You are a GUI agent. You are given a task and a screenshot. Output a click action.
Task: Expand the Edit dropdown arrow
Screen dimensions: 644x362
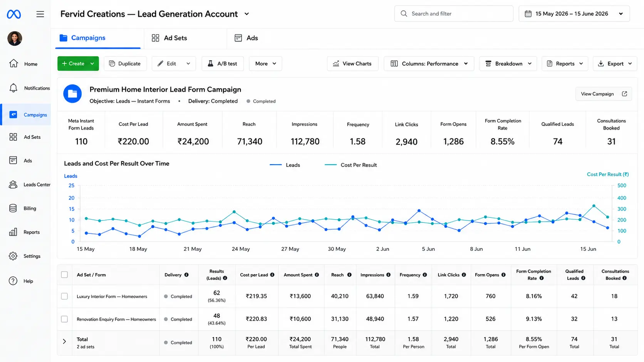[x=188, y=63]
